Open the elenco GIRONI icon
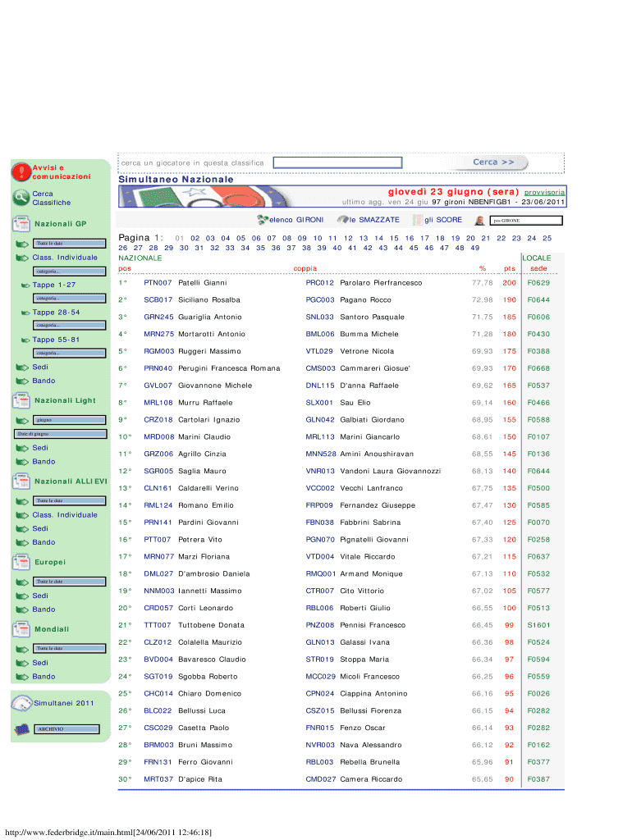This screenshot has width=632, height=840. click(263, 220)
